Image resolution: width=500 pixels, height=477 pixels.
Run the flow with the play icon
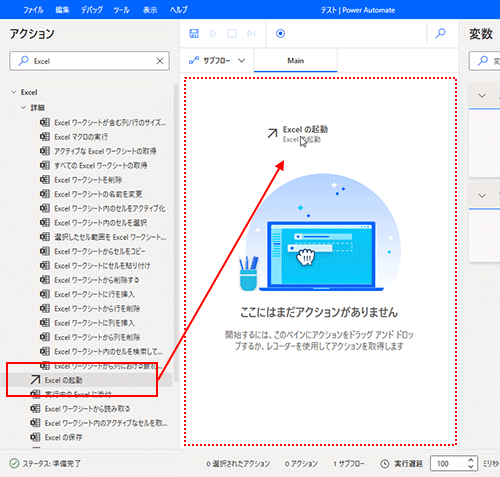pos(213,33)
